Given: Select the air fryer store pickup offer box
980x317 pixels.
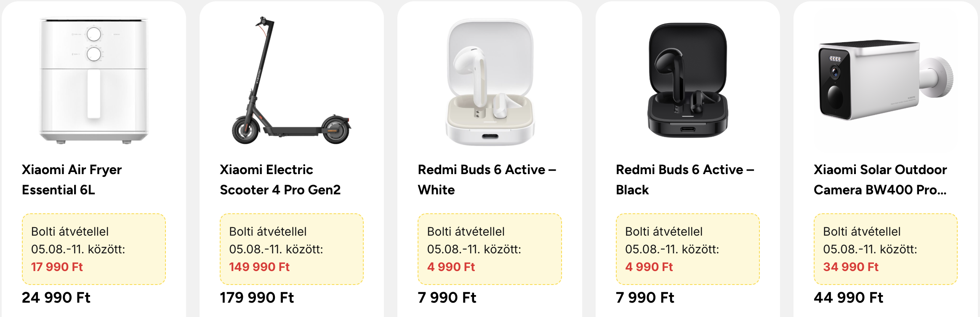Looking at the screenshot, I should tap(94, 249).
